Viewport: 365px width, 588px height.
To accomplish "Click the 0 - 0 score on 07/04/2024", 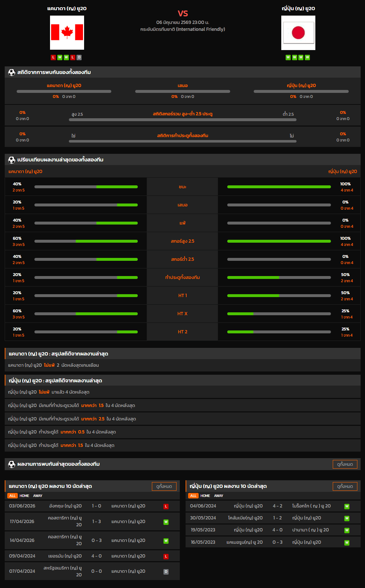I will pyautogui.click(x=96, y=571).
